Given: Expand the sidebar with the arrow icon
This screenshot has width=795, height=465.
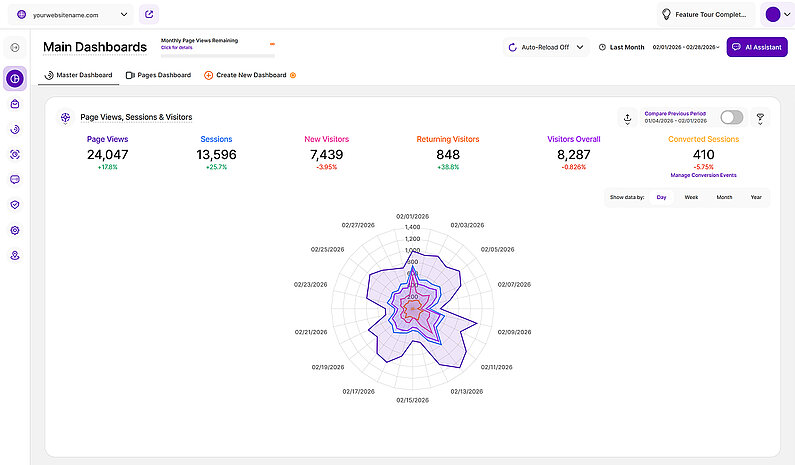Looking at the screenshot, I should pyautogui.click(x=15, y=47).
